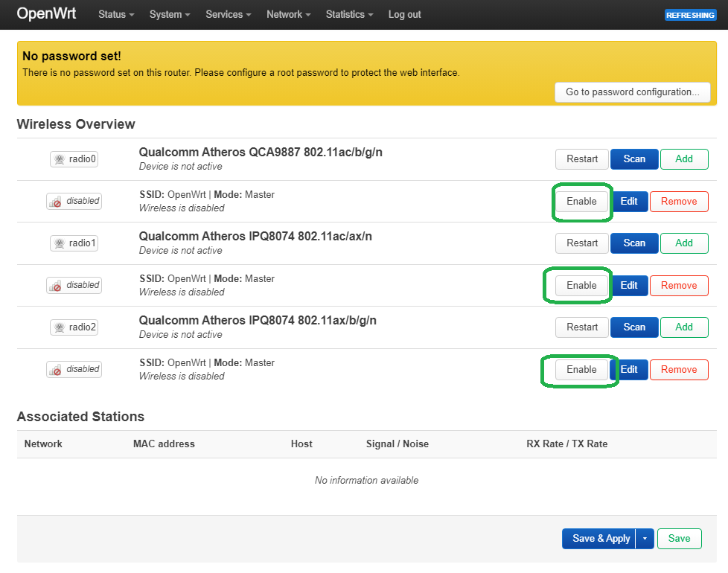The height and width of the screenshot is (573, 728).
Task: Restart the radio1 device
Action: pos(582,243)
